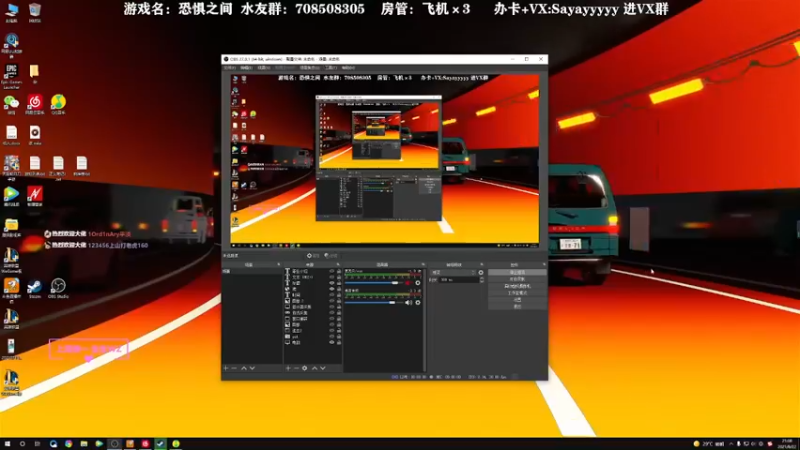Click the taskbar search icon
This screenshot has height=450, width=800.
point(22,444)
